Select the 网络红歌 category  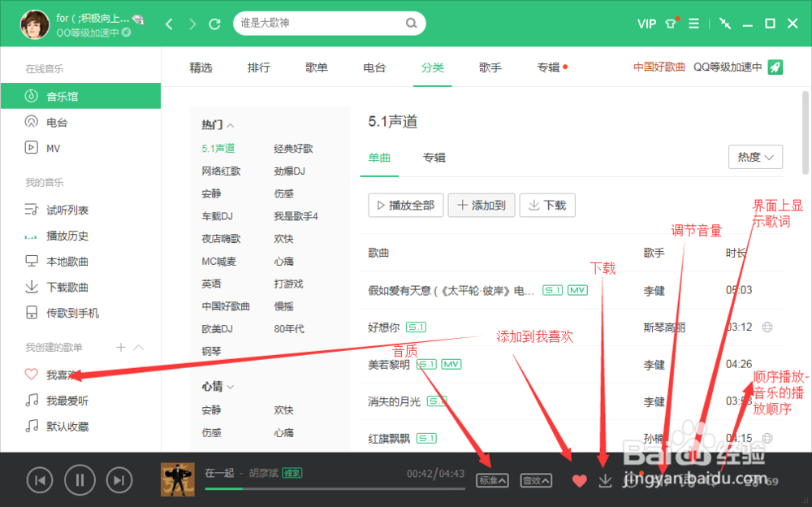coord(221,171)
